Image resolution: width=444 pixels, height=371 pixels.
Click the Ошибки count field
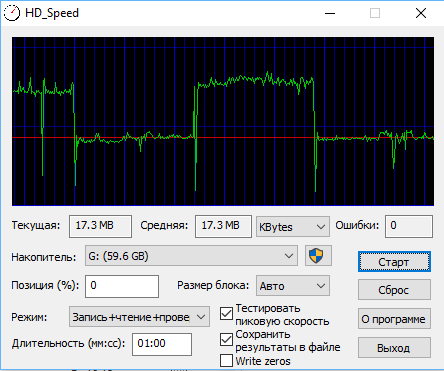[x=409, y=227]
